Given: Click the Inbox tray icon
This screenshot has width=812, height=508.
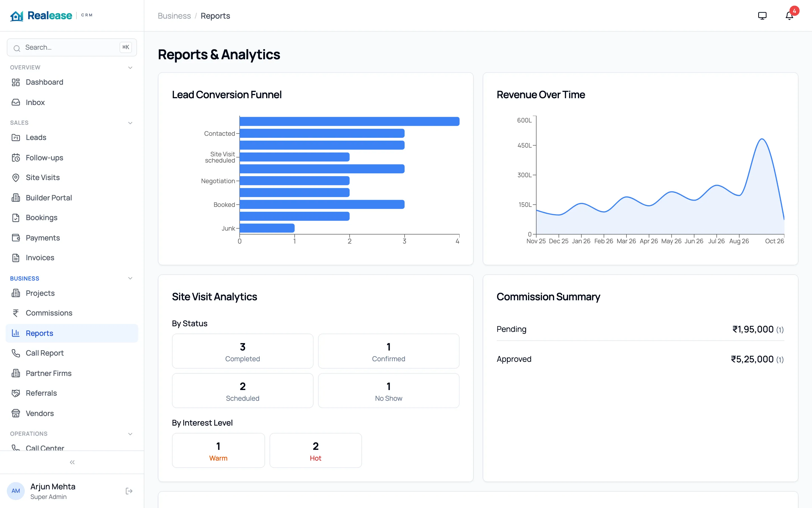Looking at the screenshot, I should click(16, 102).
